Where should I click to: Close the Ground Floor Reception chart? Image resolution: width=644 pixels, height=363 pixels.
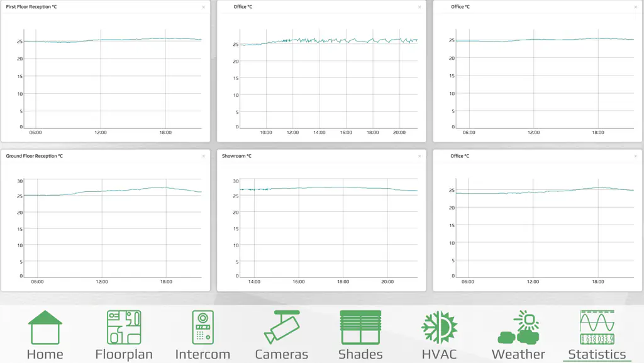point(203,157)
